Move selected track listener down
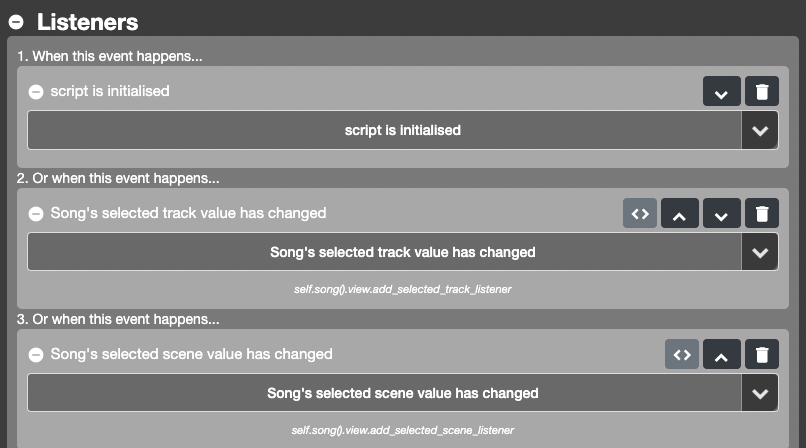 tap(720, 214)
